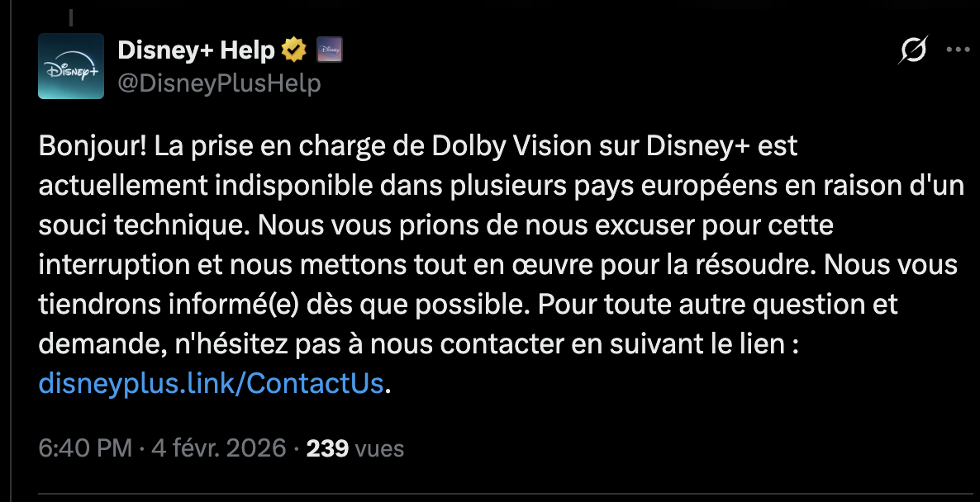Open the @DisneyPlusHelp handle link
980x502 pixels.
[219, 83]
